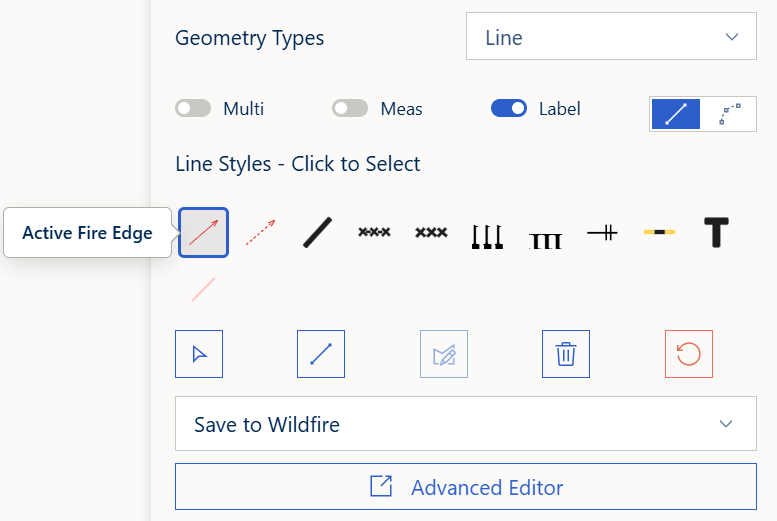The image size is (777, 521).
Task: Select the line with double cross-tick style
Action: (602, 232)
